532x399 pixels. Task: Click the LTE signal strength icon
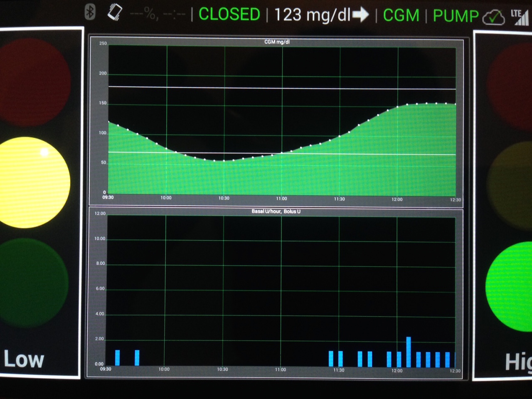pyautogui.click(x=520, y=17)
